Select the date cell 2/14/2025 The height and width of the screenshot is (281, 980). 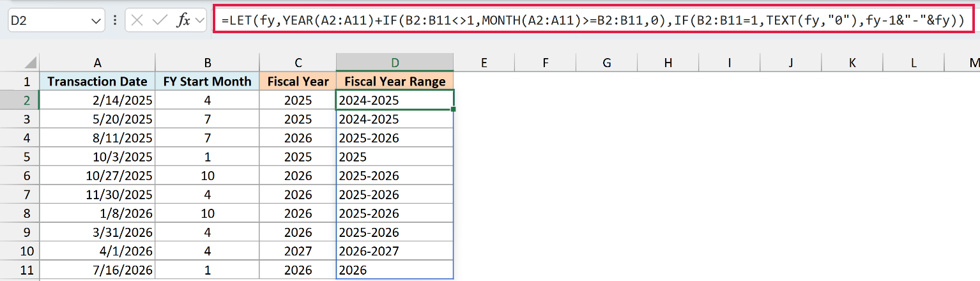[97, 100]
